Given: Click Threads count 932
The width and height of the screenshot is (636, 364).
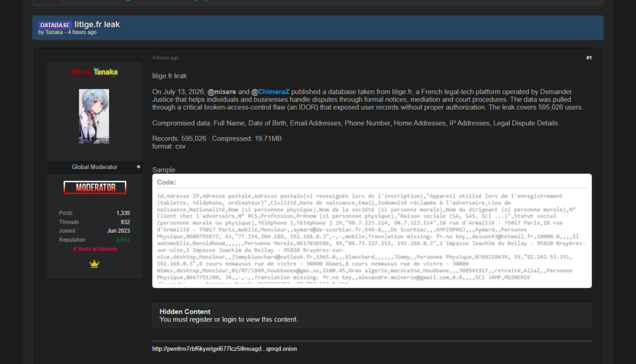Looking at the screenshot, I should (x=125, y=222).
